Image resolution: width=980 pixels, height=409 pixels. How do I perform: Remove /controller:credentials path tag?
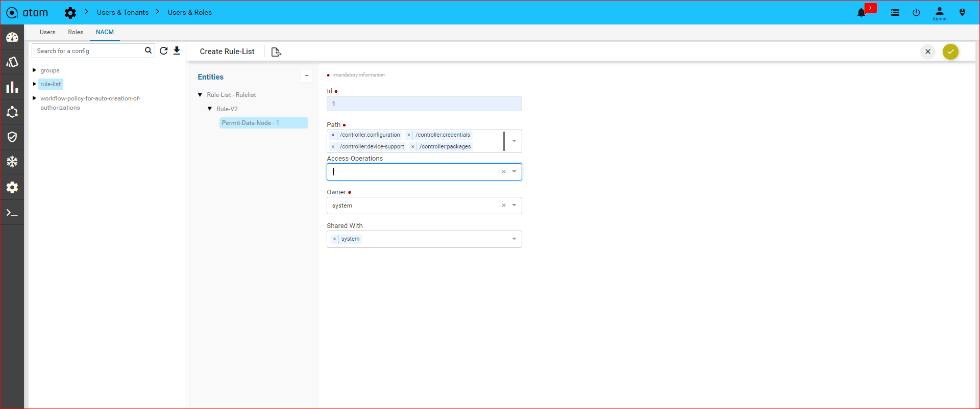point(409,135)
